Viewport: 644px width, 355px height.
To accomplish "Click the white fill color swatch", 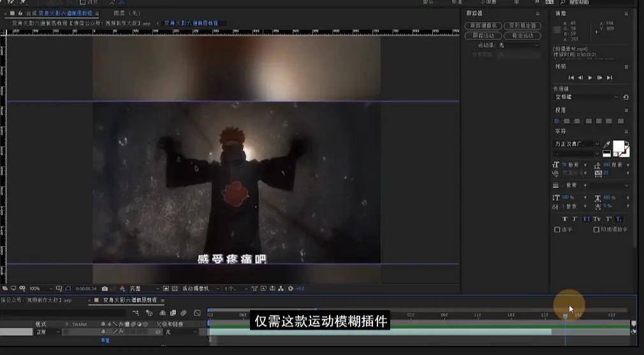I will point(618,146).
